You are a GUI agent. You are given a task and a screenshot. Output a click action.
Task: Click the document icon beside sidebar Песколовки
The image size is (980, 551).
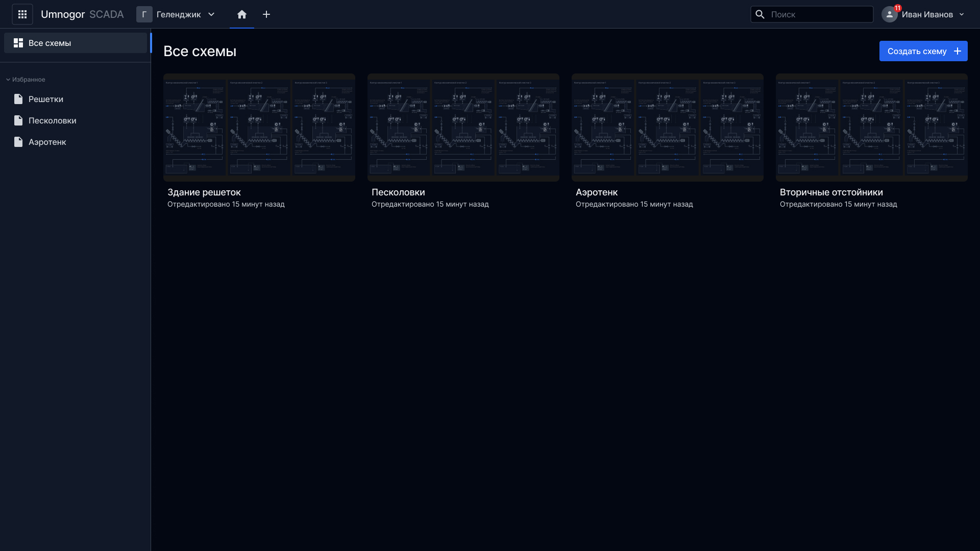18,120
